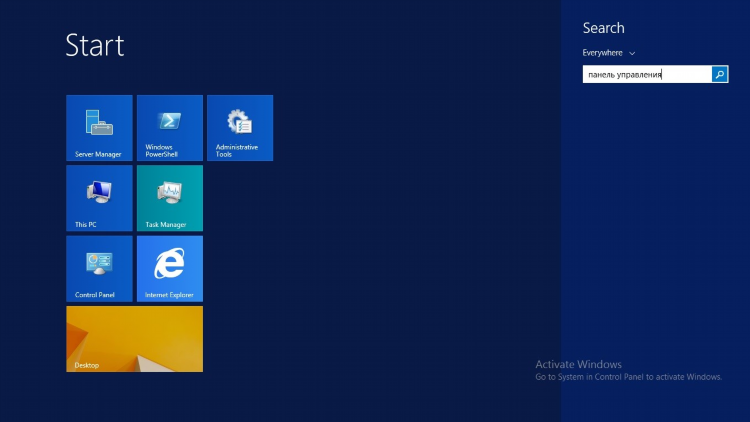Launch Internet Explorer tile
This screenshot has height=422, width=750.
(170, 268)
